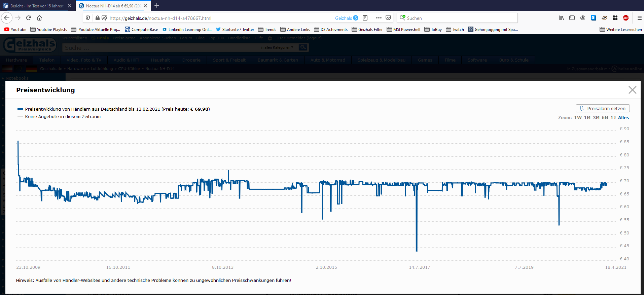Close the Bericht tab
The height and width of the screenshot is (295, 644).
[70, 6]
